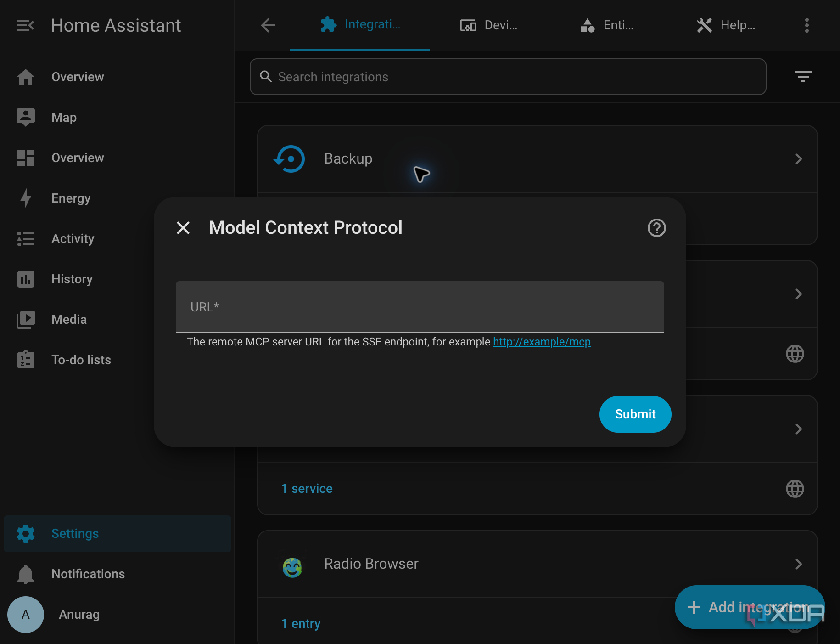Image resolution: width=840 pixels, height=644 pixels.
Task: Switch to the Entities tab
Action: (x=606, y=25)
